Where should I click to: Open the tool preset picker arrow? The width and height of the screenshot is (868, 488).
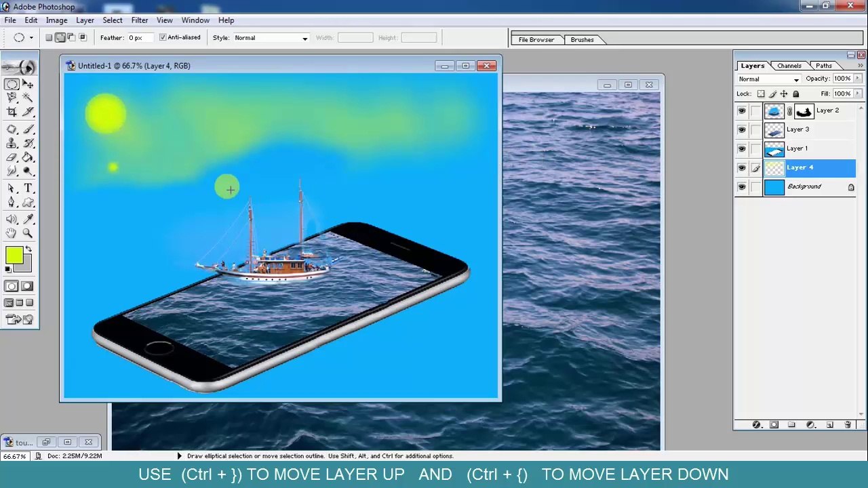31,38
